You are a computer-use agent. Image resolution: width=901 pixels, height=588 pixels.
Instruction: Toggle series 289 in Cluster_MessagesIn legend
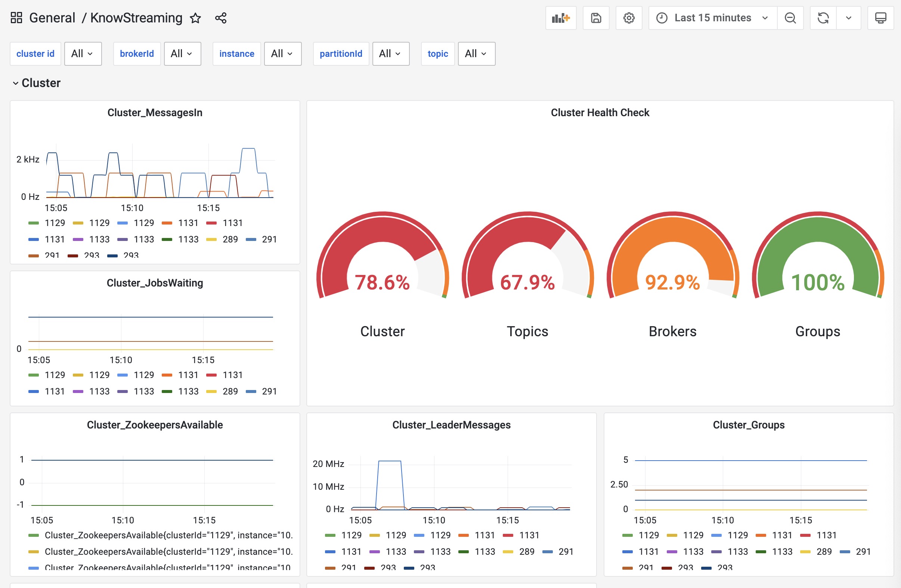pos(230,239)
